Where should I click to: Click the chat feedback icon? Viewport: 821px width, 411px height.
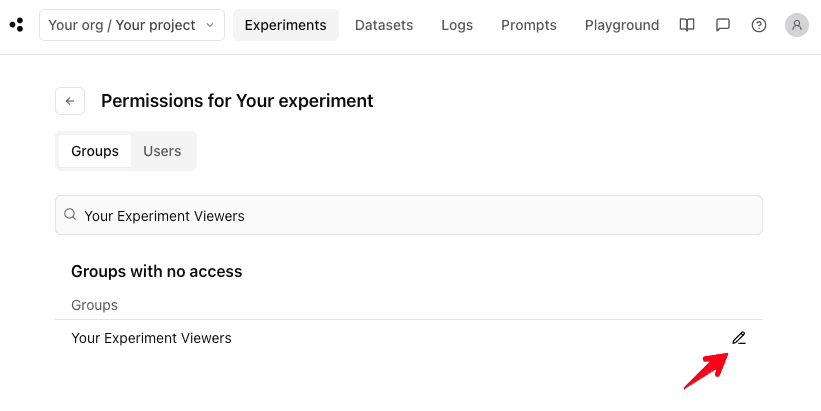pos(723,25)
